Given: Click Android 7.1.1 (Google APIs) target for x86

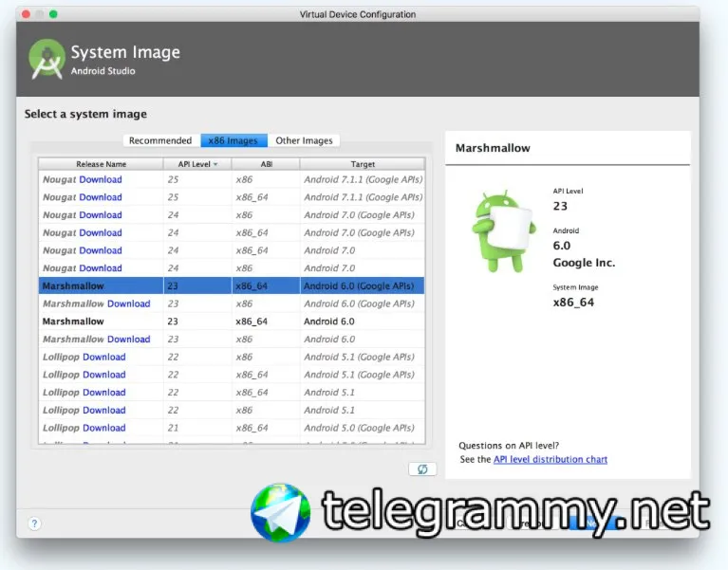Looking at the screenshot, I should point(364,179).
